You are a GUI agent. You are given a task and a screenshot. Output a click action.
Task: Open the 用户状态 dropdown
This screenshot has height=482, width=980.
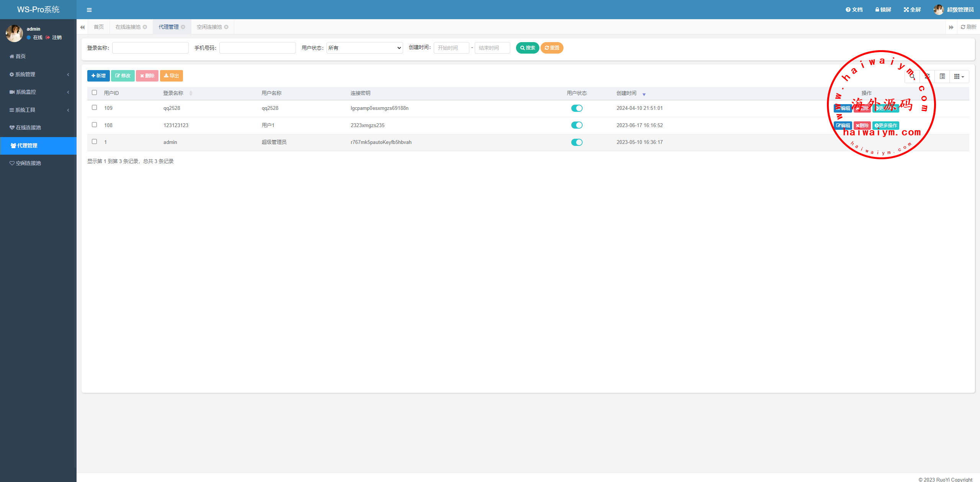click(364, 48)
